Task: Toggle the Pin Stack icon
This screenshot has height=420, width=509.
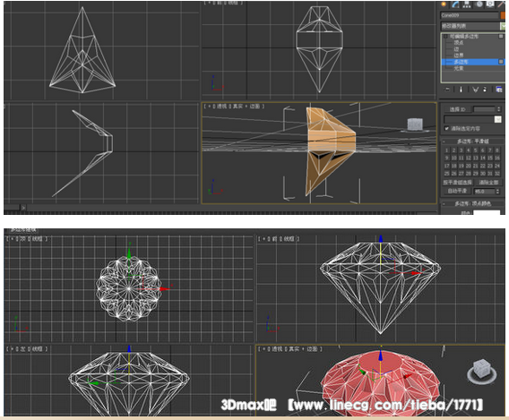Action: (x=447, y=90)
